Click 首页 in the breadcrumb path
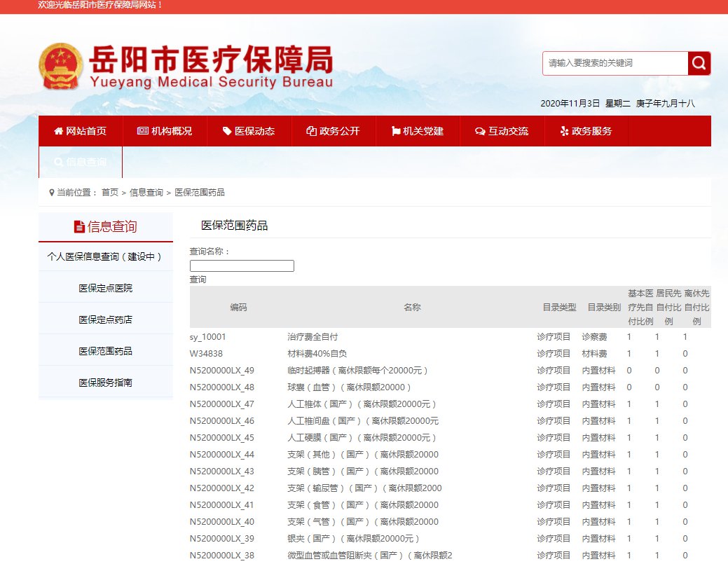Viewport: 728px width, 564px height. tap(110, 193)
